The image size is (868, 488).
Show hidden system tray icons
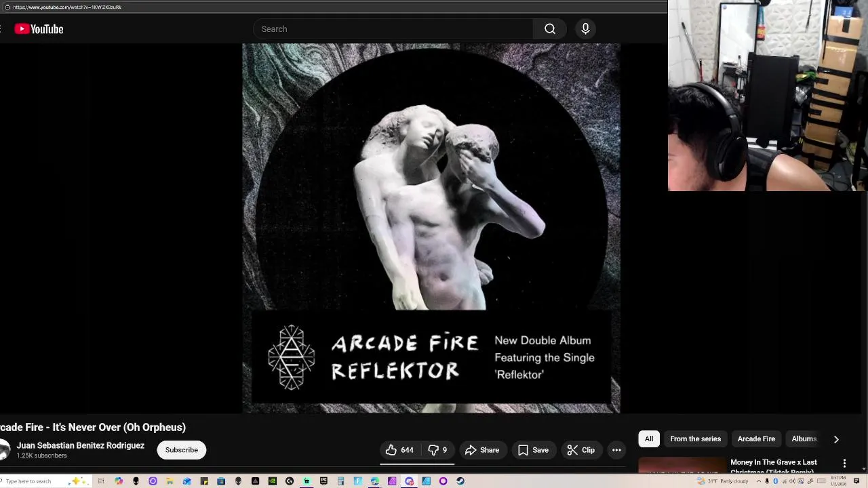click(x=759, y=481)
